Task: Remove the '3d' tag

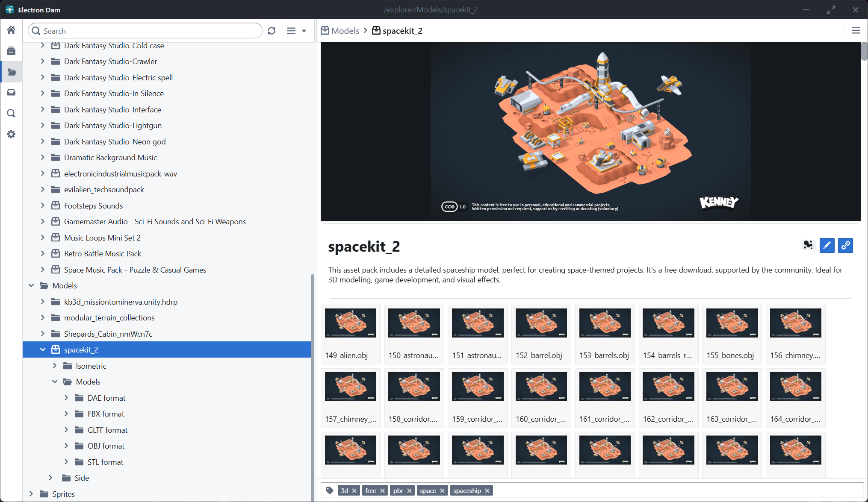Action: point(354,490)
